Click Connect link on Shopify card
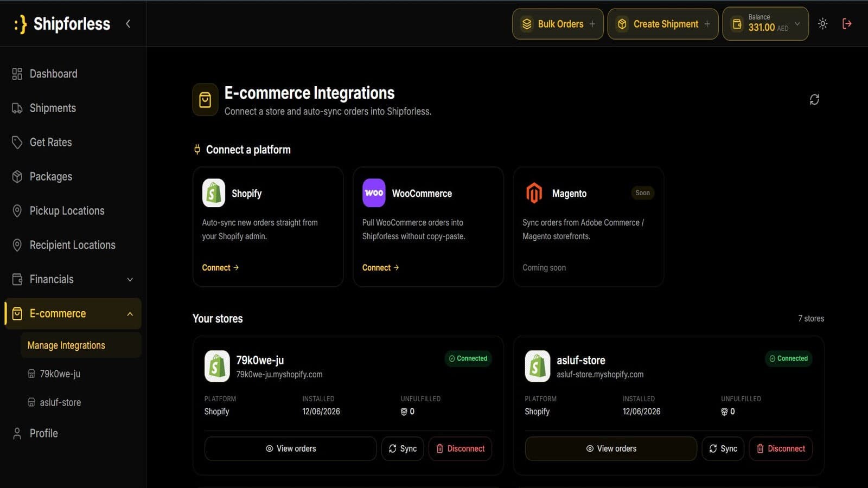Image resolution: width=868 pixels, height=488 pixels. pos(220,267)
